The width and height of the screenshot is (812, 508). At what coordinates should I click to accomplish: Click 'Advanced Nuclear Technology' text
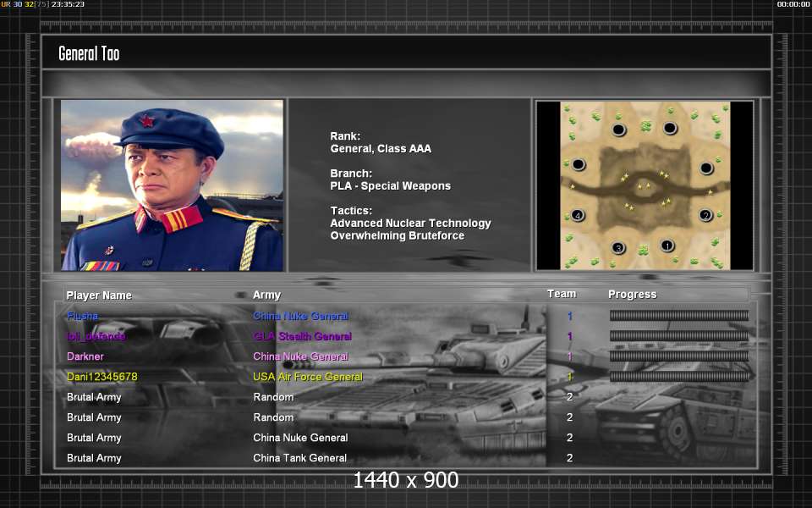411,224
